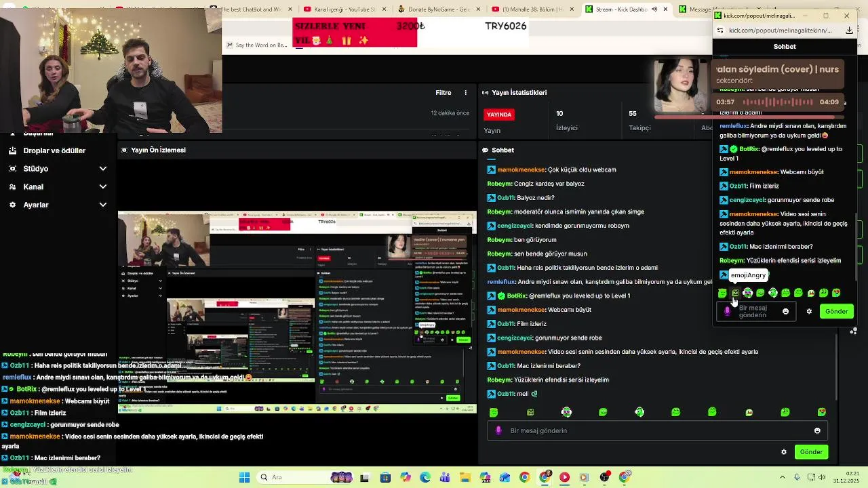Seek the song waveform in media overlay
The height and width of the screenshot is (488, 868).
[777, 102]
